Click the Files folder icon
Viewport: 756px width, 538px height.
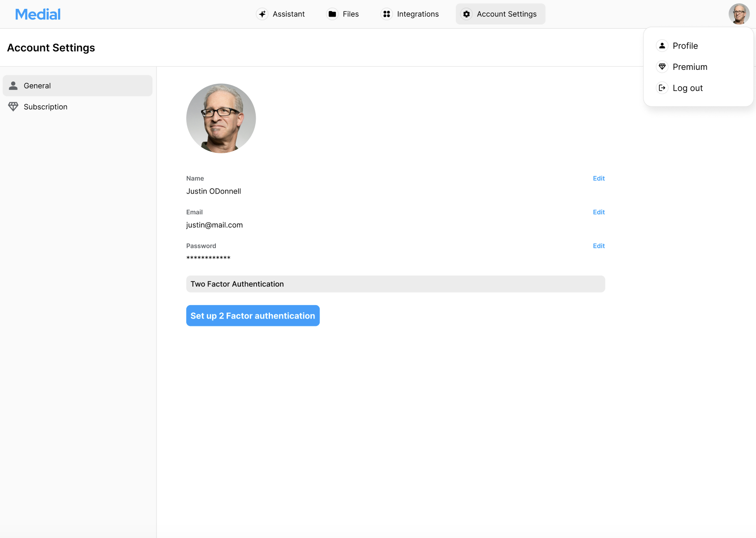coord(332,14)
